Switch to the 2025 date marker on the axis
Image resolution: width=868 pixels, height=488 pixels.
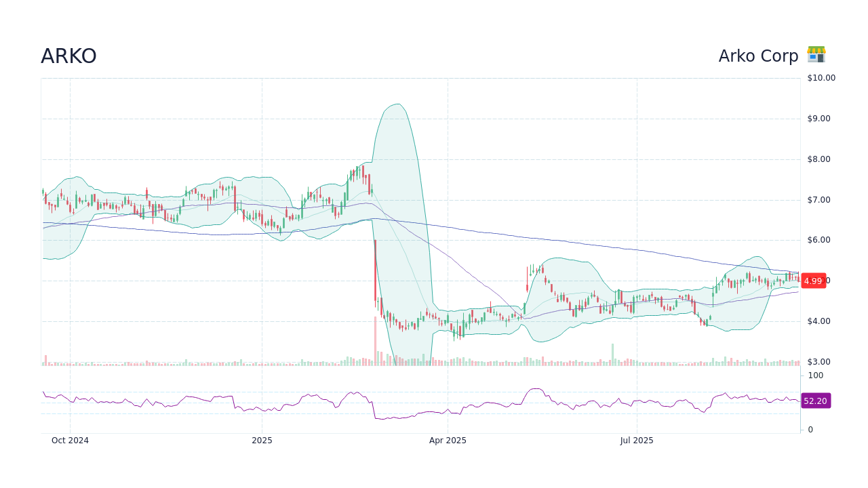pos(262,441)
